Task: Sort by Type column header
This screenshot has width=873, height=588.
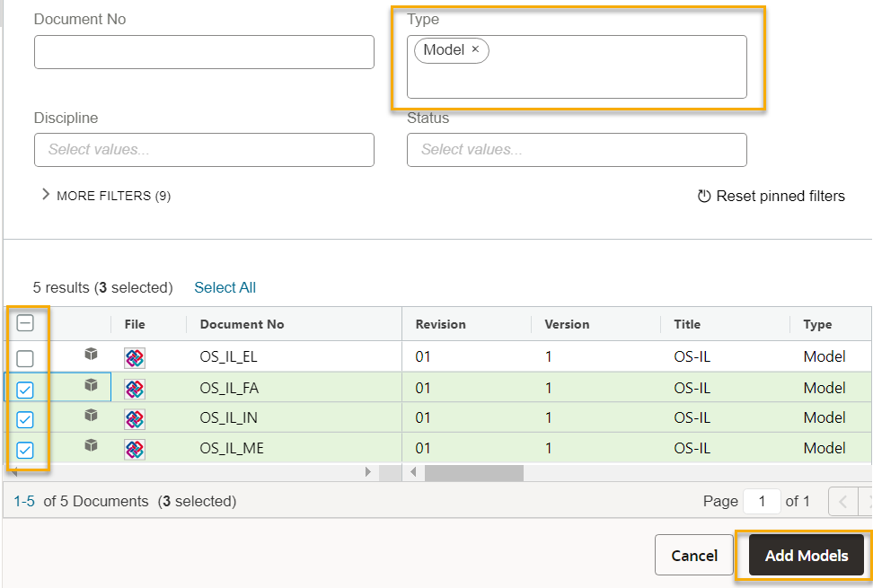Action: (817, 324)
